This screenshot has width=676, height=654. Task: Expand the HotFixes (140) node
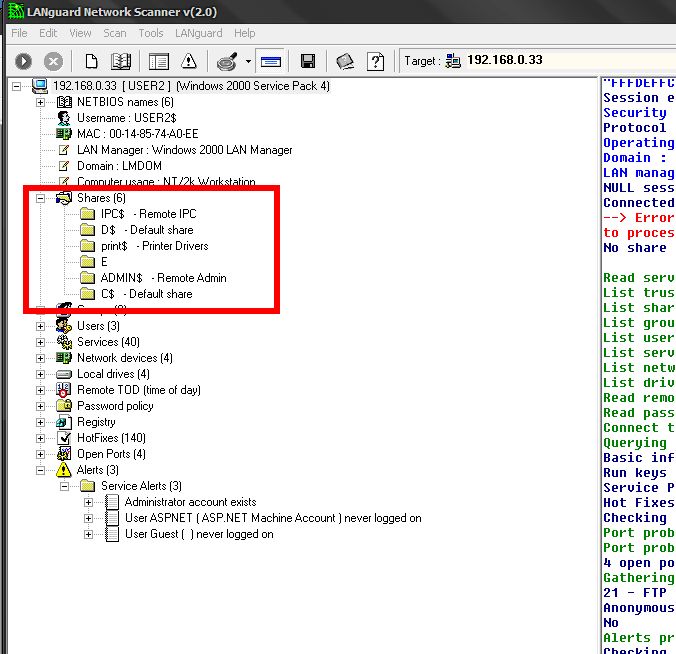tap(41, 438)
